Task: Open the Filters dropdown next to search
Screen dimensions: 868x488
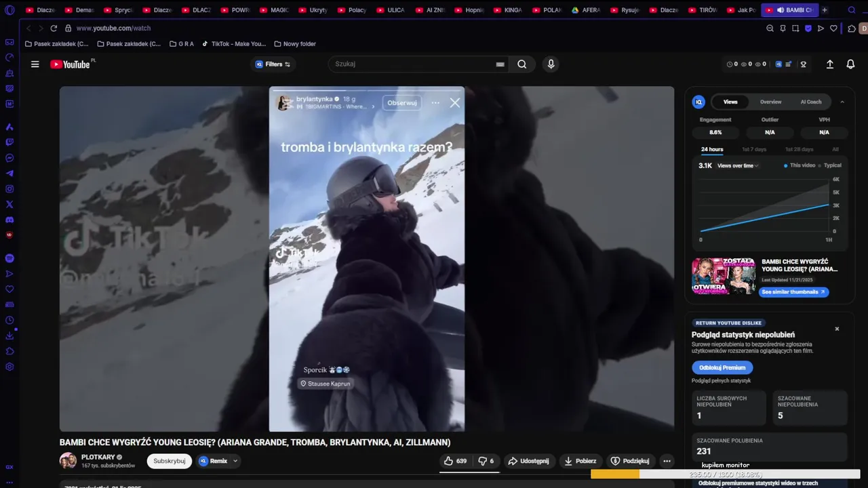Action: [273, 64]
